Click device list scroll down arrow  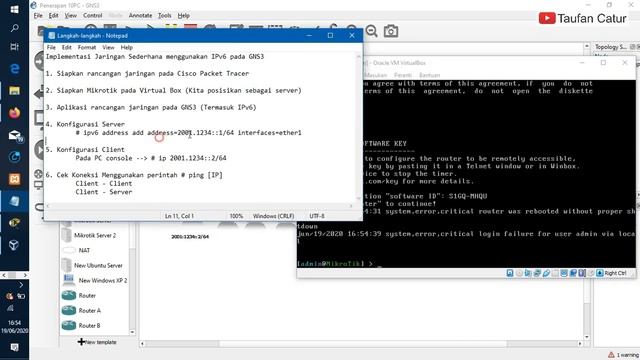coord(132,332)
